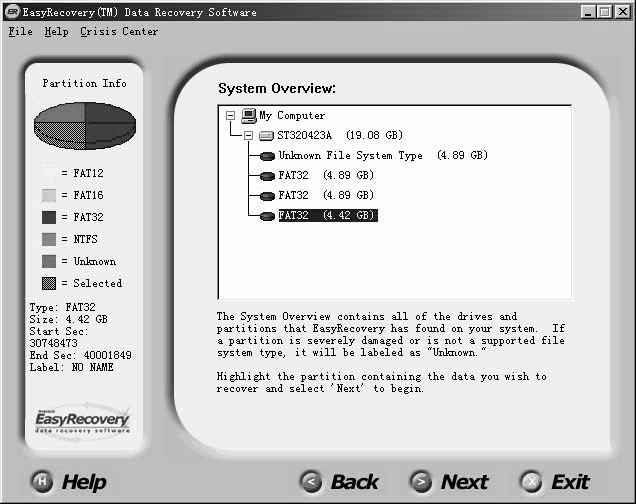This screenshot has width=636, height=504.
Task: Click the round Exit icon
Action: pos(531,482)
